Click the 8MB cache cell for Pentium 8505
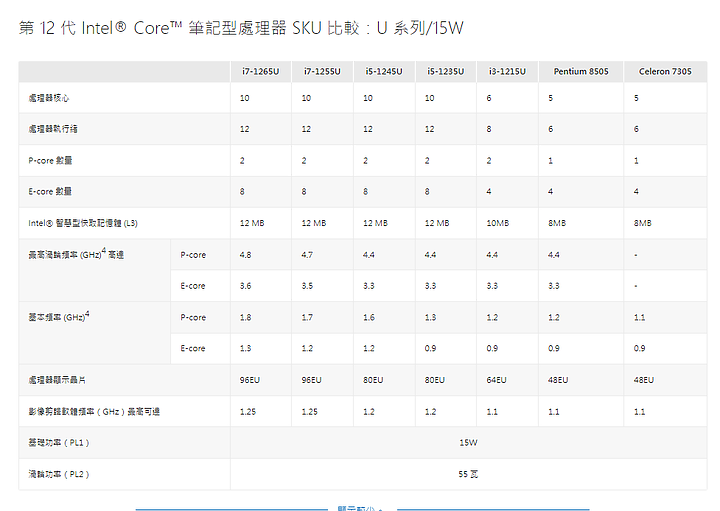The height and width of the screenshot is (511, 720). click(557, 223)
